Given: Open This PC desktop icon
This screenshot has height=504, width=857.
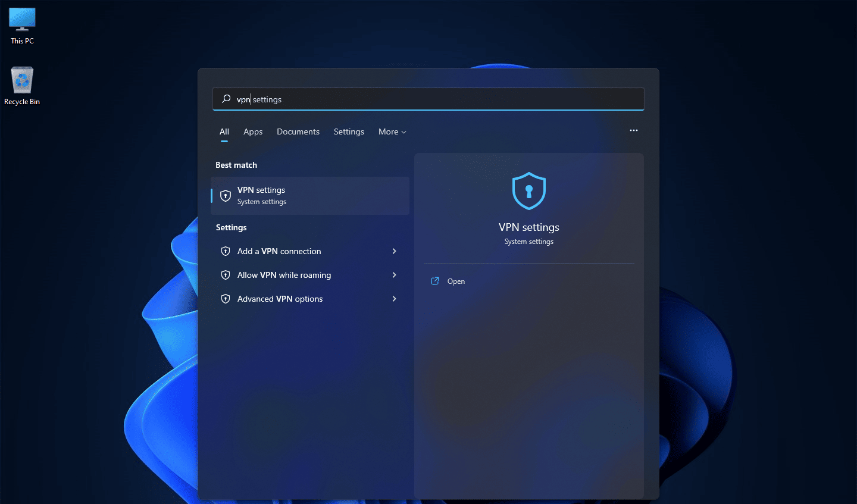Looking at the screenshot, I should (22, 26).
